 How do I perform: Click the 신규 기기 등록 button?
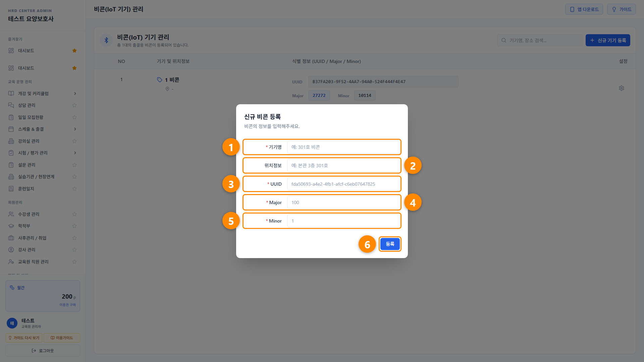[x=608, y=40]
